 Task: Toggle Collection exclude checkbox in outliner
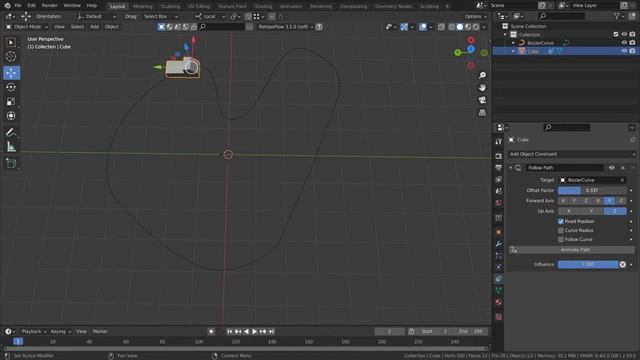point(616,34)
